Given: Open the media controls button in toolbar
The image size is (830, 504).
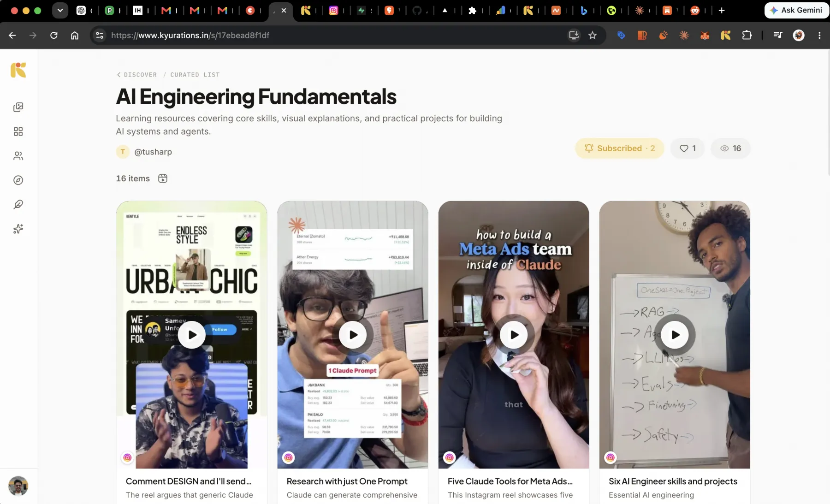Looking at the screenshot, I should click(777, 36).
